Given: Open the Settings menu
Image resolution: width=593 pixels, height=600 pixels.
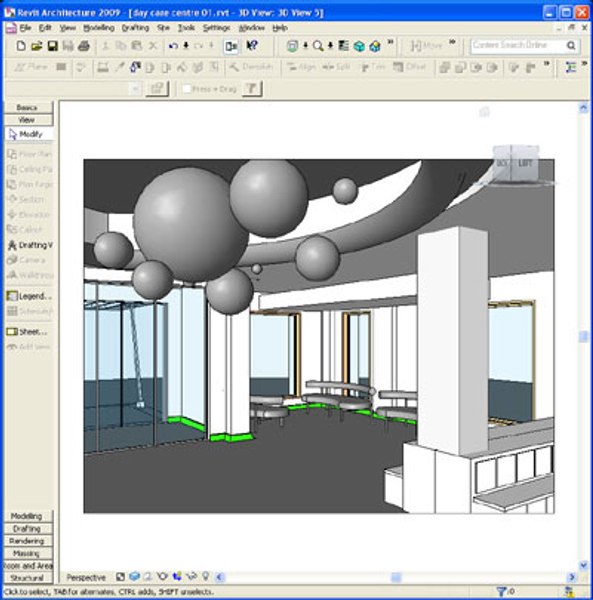Looking at the screenshot, I should coord(217,28).
